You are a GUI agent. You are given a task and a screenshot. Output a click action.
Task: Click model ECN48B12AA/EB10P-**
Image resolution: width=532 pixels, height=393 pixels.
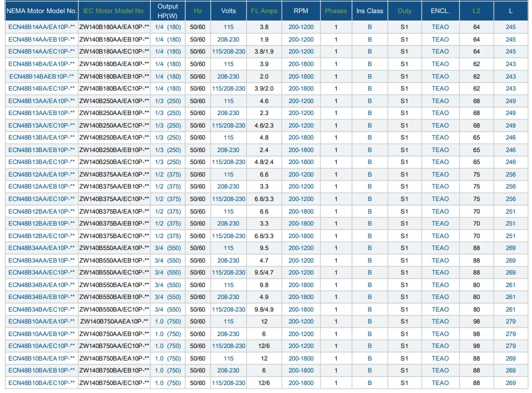[42, 187]
